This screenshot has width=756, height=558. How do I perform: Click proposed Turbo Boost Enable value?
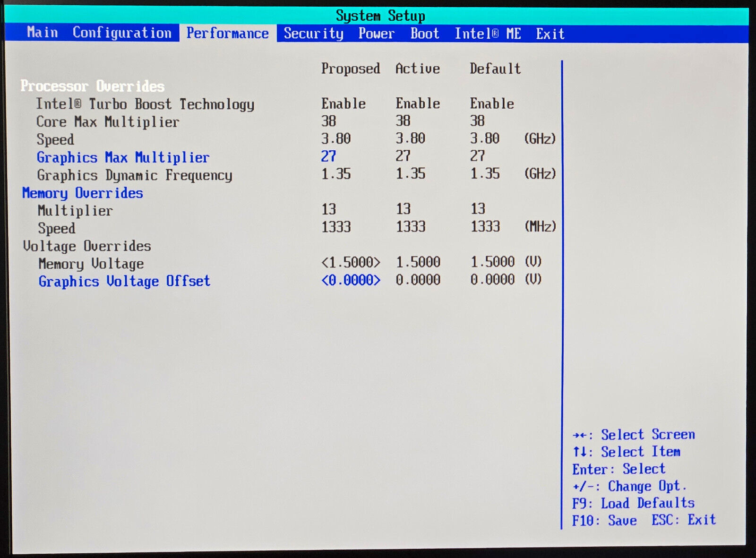pyautogui.click(x=344, y=103)
